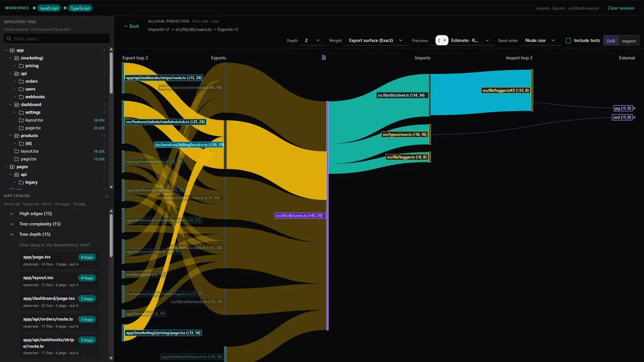Toggle the TypeScript workspace chip
Viewport: 644px width, 362px height.
(x=80, y=8)
